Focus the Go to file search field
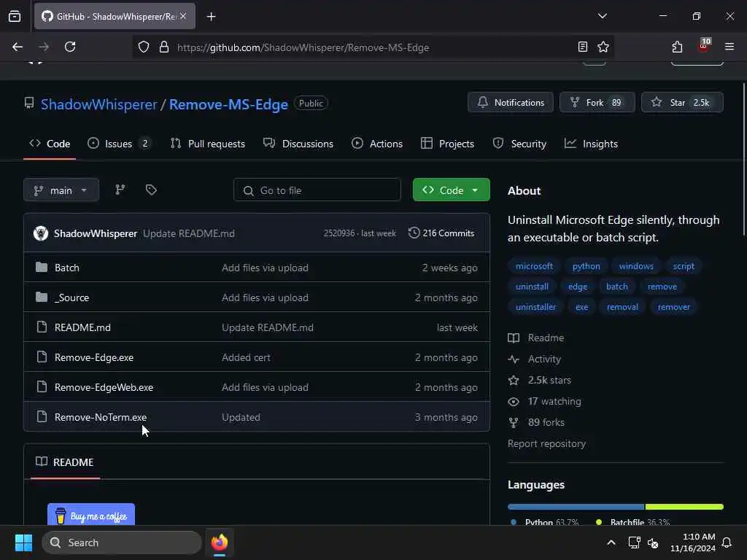This screenshot has height=560, width=747. tap(317, 190)
